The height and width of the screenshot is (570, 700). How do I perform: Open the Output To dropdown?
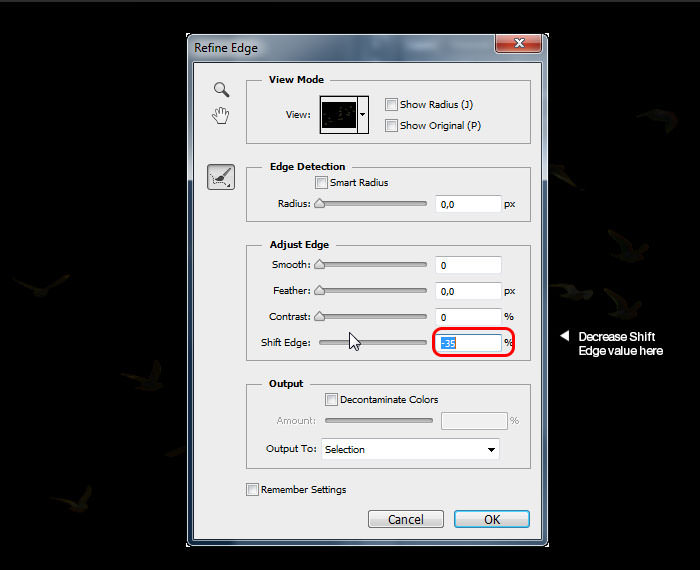coord(410,449)
